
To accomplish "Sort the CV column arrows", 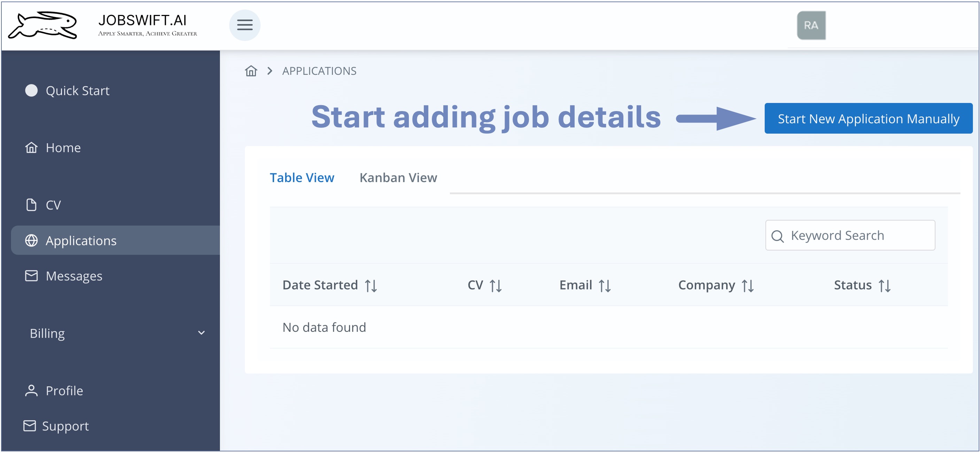I will (495, 286).
